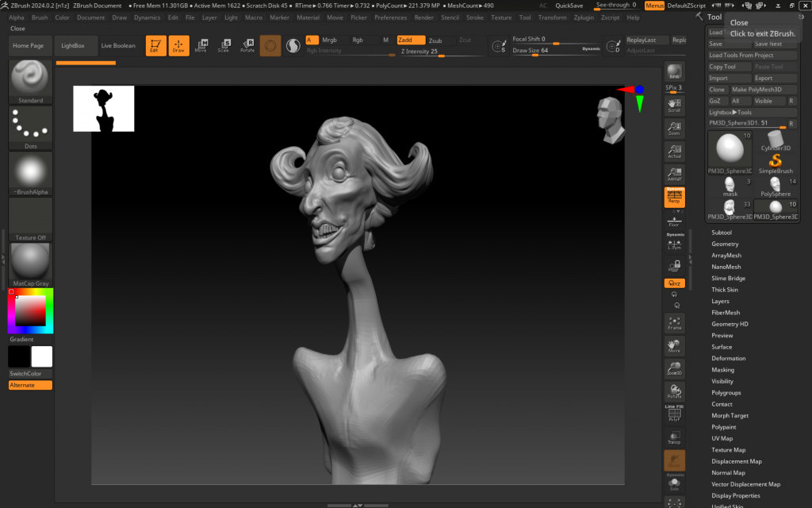The width and height of the screenshot is (812, 508).
Task: Open the BrushAlpha picker
Action: (31, 174)
